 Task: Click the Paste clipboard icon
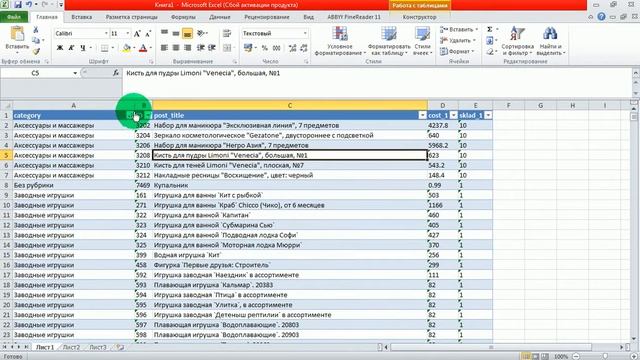[17, 34]
